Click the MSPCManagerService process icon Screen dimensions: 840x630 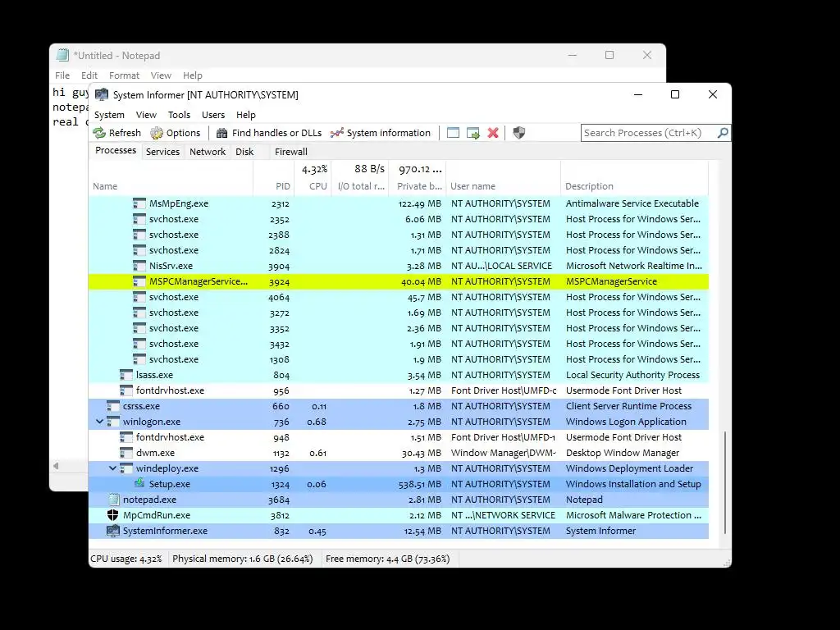point(139,281)
